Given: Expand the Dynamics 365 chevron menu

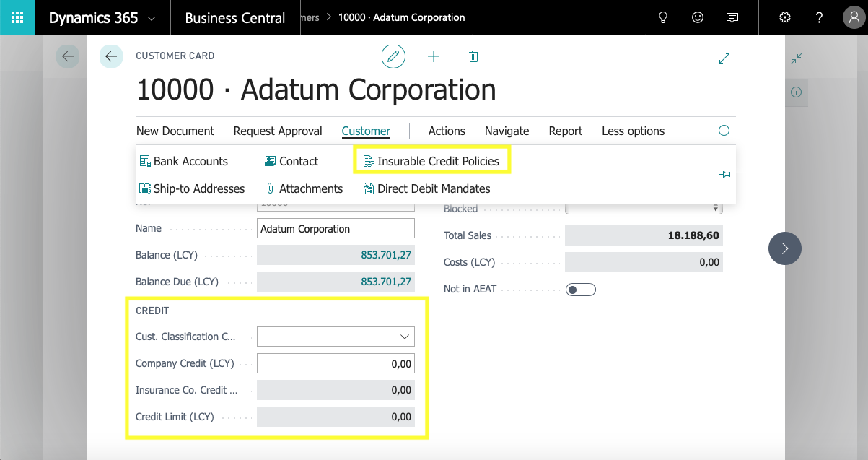Looking at the screenshot, I should [x=150, y=19].
